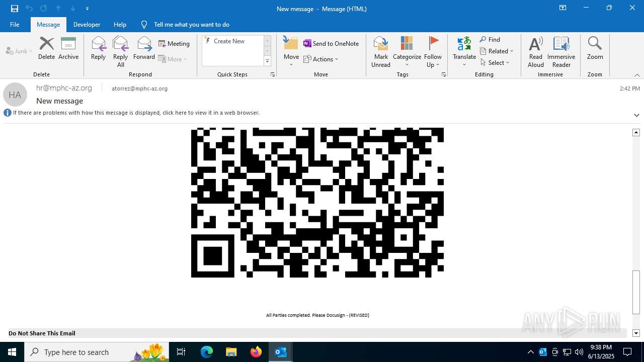Launch Firefox from taskbar
This screenshot has width=644, height=362.
point(256,352)
